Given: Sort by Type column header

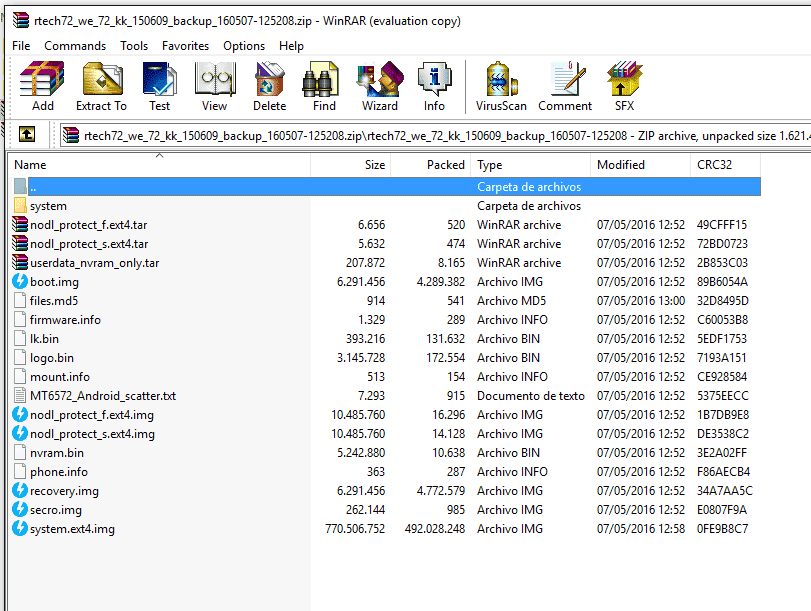Looking at the screenshot, I should coord(531,165).
